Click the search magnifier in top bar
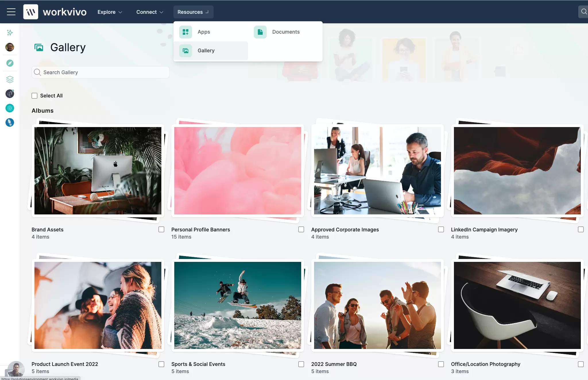588x380 pixels. 584,12
